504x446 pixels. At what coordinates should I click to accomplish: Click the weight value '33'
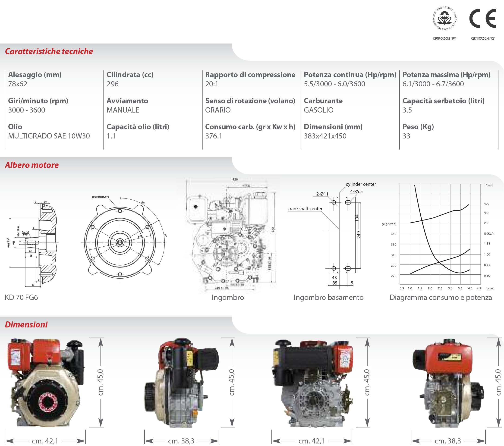click(x=406, y=136)
